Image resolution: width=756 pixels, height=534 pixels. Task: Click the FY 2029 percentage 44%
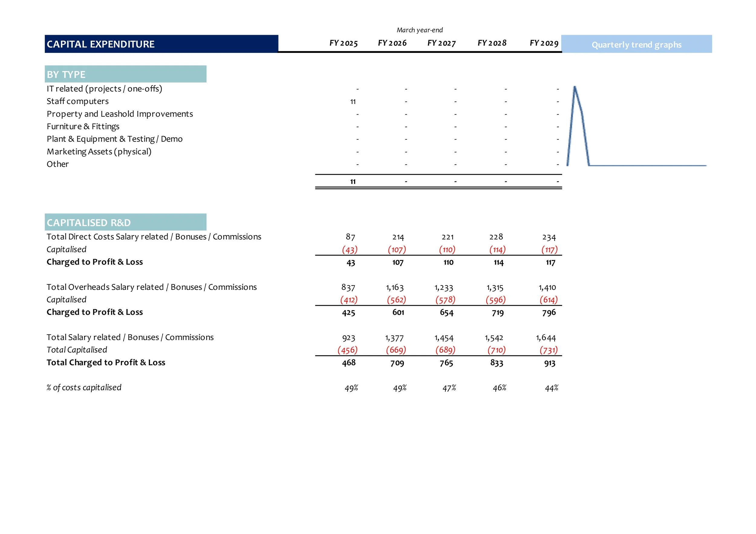[552, 388]
